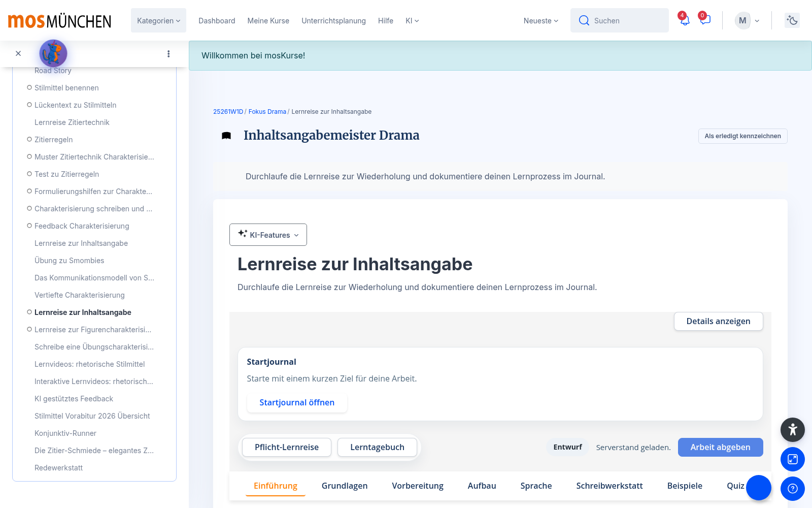Screen dimensions: 812x508
Task: Open the accessibility options button
Action: coord(793,430)
